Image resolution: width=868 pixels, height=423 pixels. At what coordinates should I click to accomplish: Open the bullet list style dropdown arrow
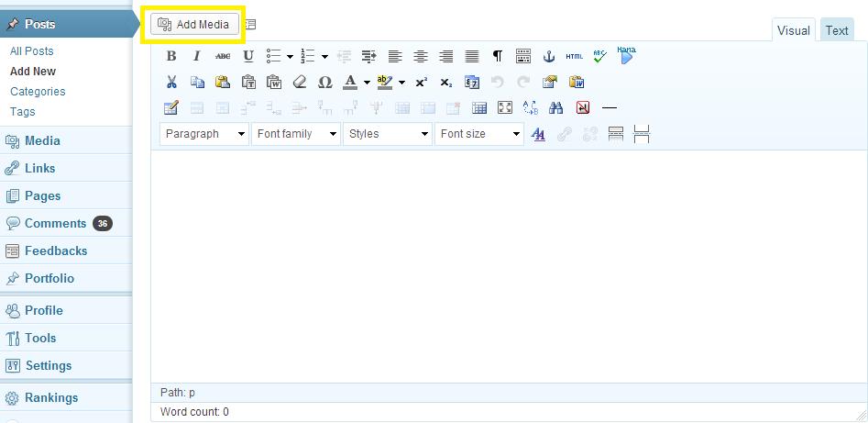tap(290, 56)
